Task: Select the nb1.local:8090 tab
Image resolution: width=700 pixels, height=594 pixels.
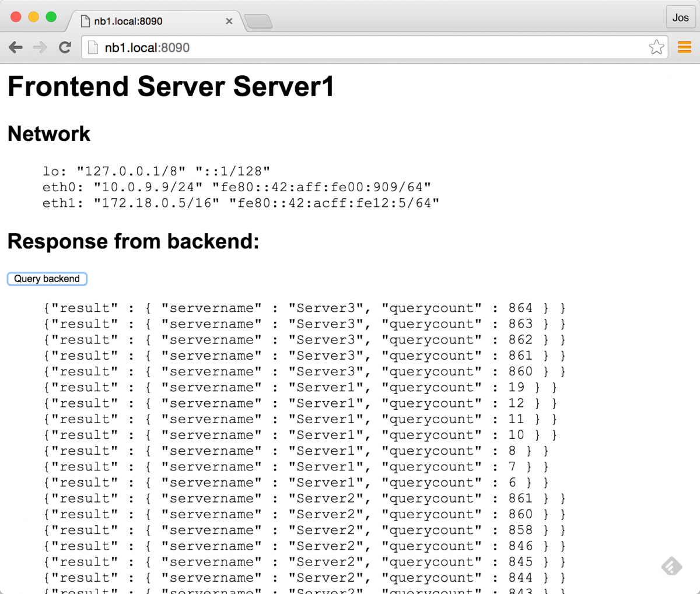Action: coord(155,21)
